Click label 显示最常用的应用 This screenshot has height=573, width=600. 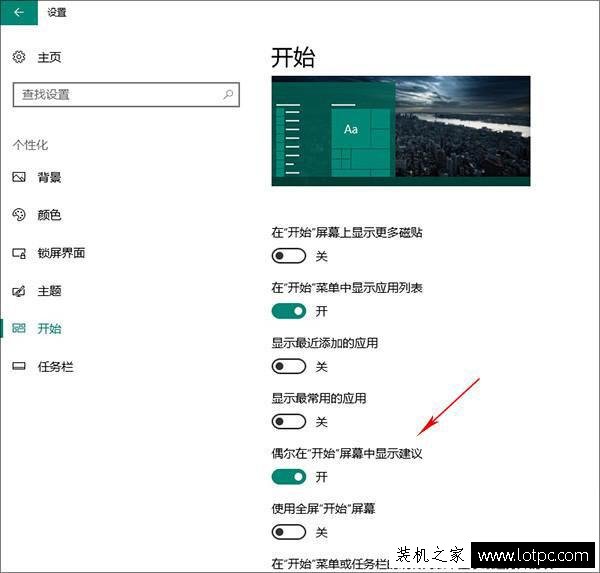[319, 398]
